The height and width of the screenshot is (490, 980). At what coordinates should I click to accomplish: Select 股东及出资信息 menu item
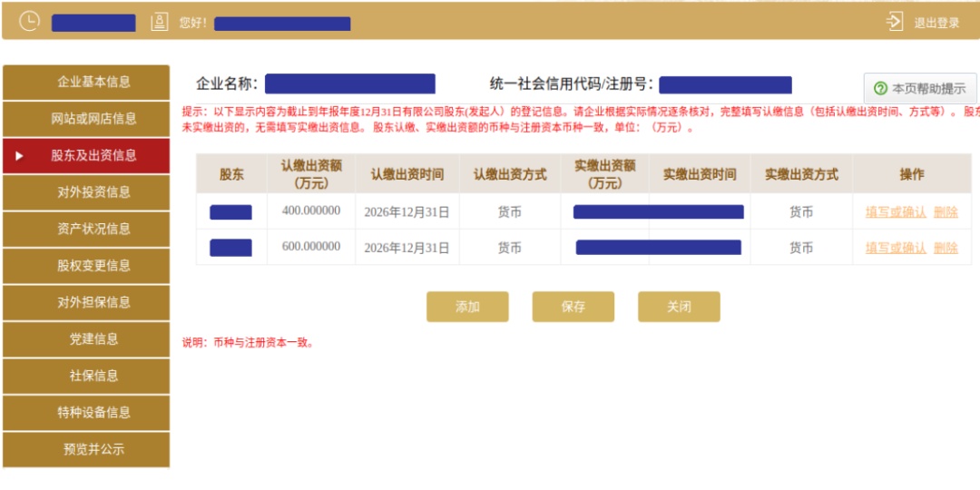(x=86, y=156)
